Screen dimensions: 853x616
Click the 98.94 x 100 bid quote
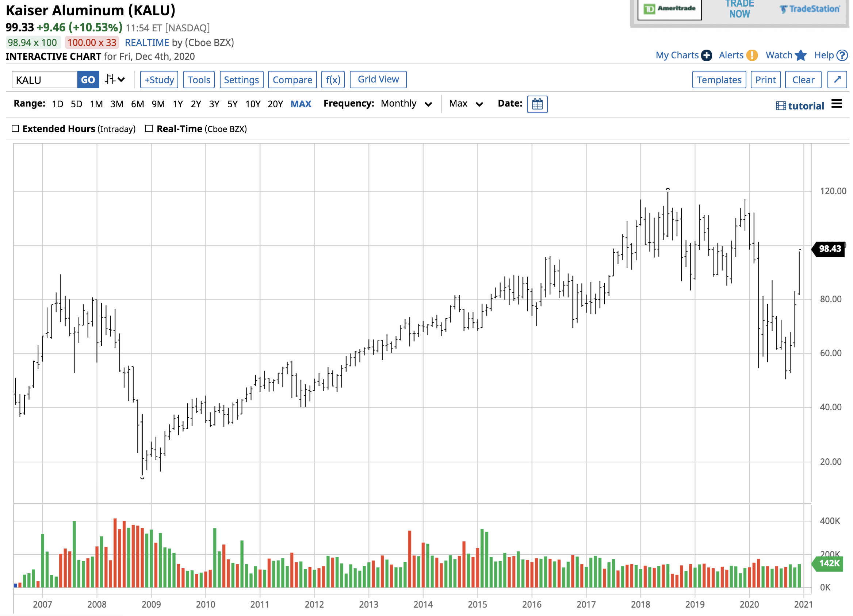point(32,42)
